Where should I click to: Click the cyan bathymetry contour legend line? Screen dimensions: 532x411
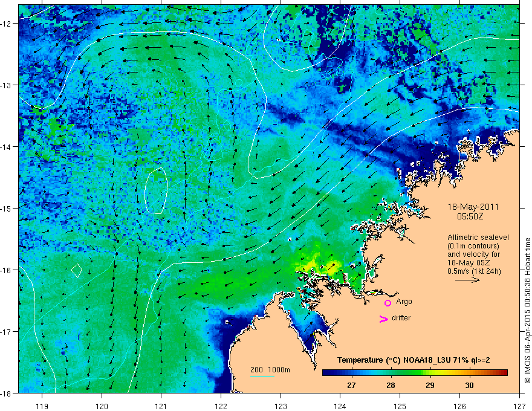pos(262,376)
